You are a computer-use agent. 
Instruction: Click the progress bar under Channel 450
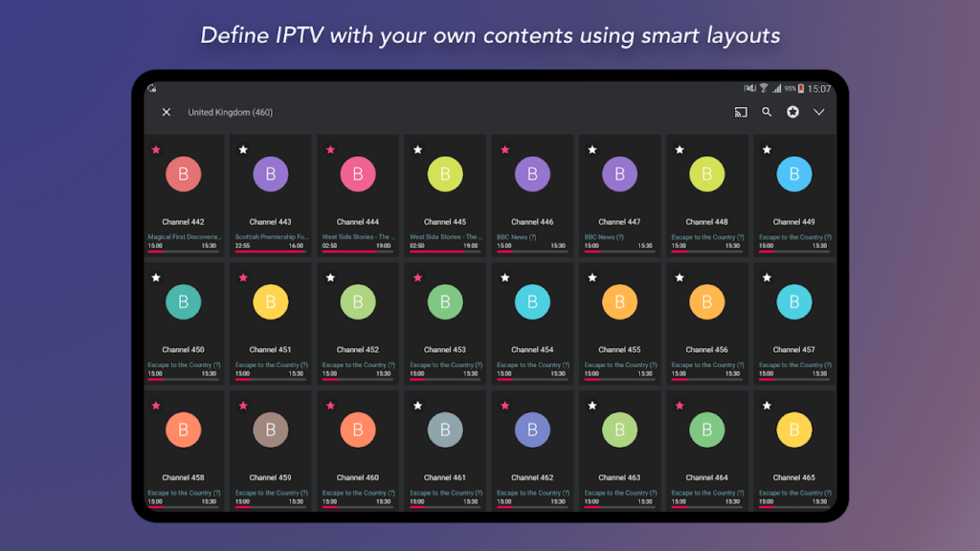pyautogui.click(x=184, y=377)
